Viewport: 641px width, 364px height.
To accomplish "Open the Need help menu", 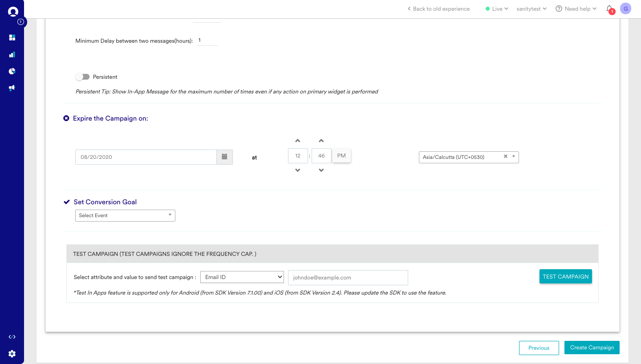I will point(576,9).
